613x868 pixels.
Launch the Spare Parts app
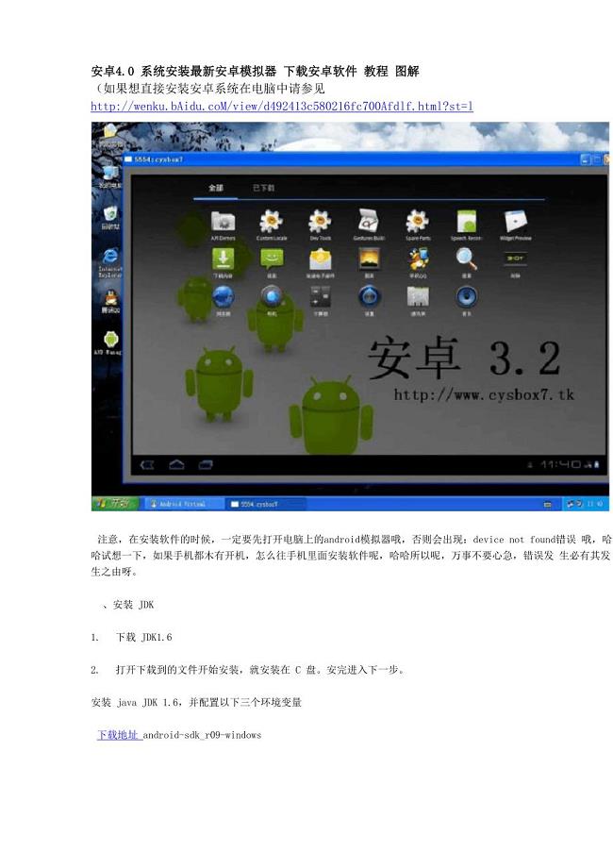pyautogui.click(x=417, y=223)
